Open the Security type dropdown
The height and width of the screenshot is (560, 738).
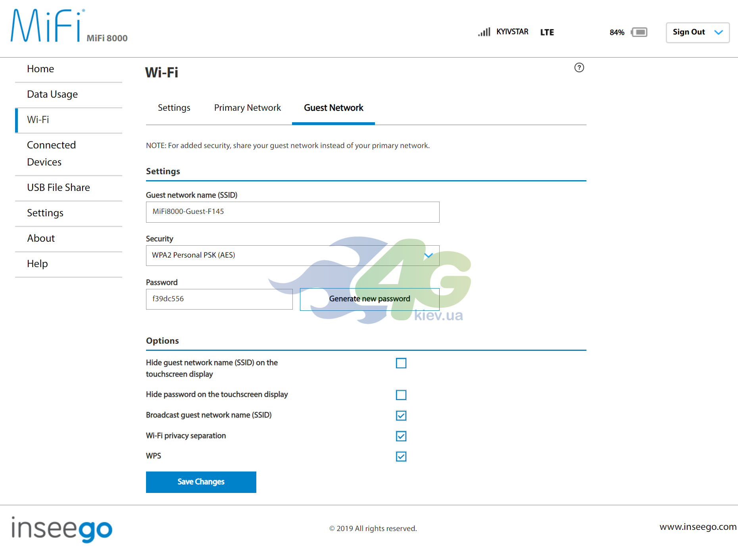292,255
